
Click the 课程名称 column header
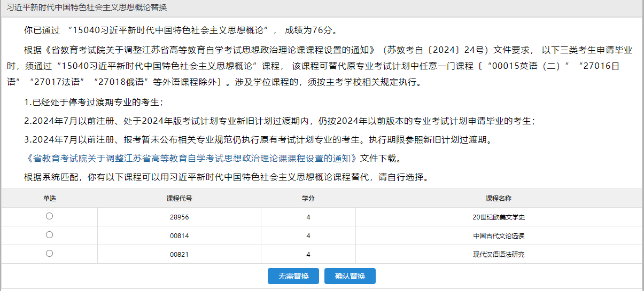[499, 198]
